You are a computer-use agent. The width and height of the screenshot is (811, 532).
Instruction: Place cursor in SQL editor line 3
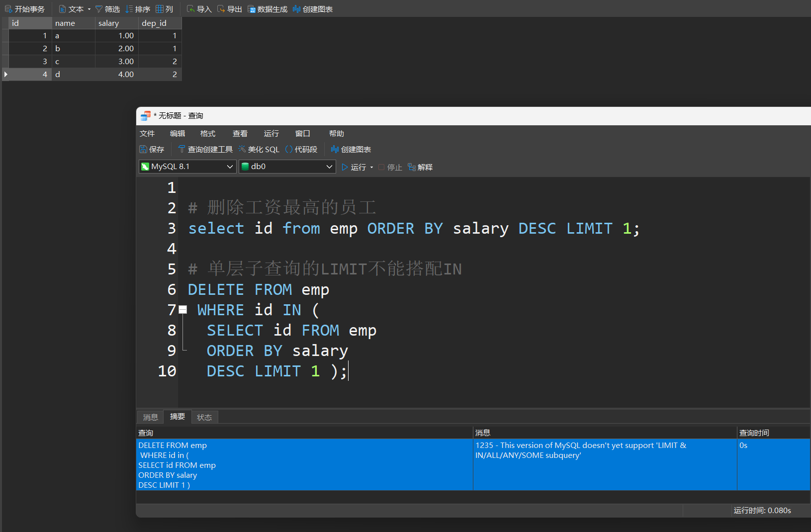coord(414,228)
